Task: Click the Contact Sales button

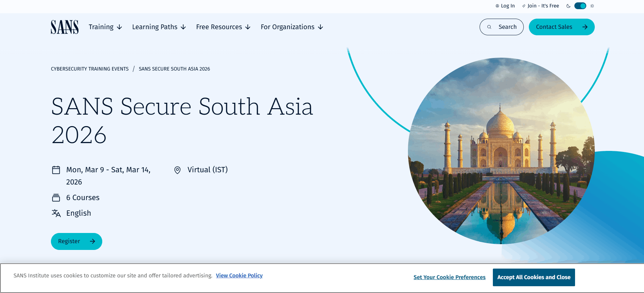Action: 561,27
